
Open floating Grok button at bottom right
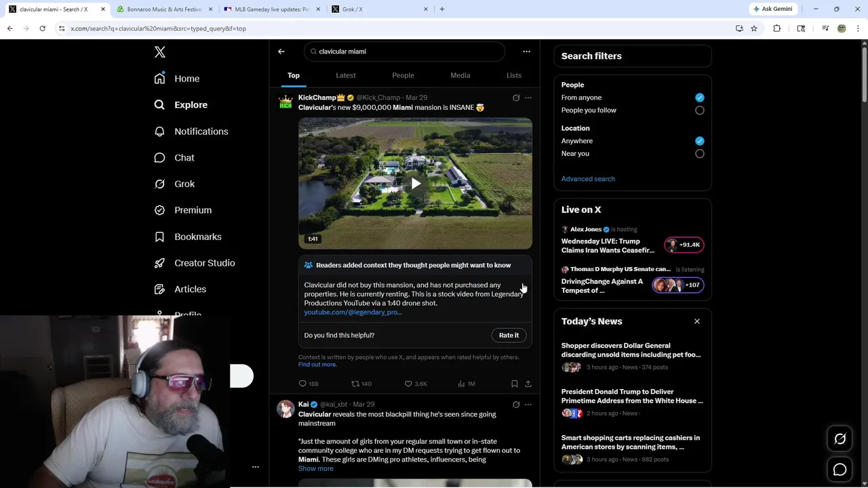[840, 439]
